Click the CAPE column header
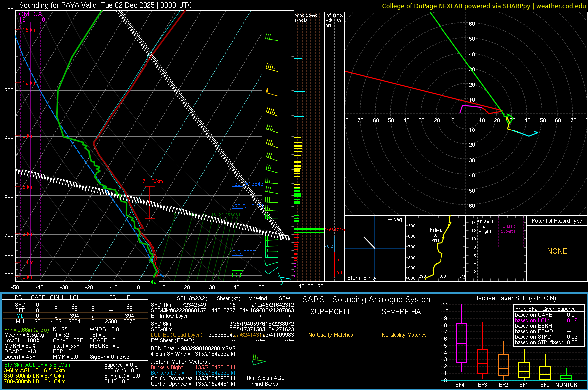The height and width of the screenshot is (390, 588). (38, 297)
